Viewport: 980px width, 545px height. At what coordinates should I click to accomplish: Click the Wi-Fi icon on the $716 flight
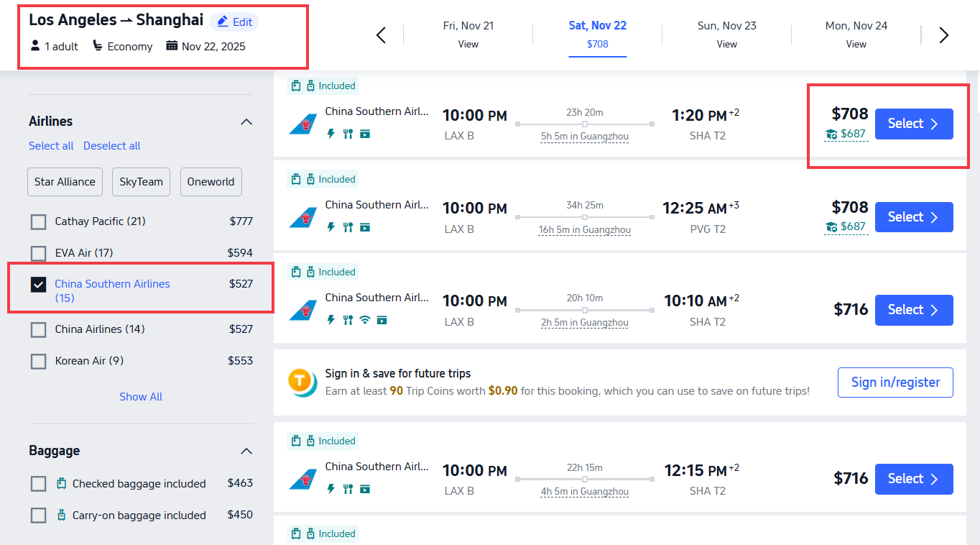pyautogui.click(x=365, y=320)
